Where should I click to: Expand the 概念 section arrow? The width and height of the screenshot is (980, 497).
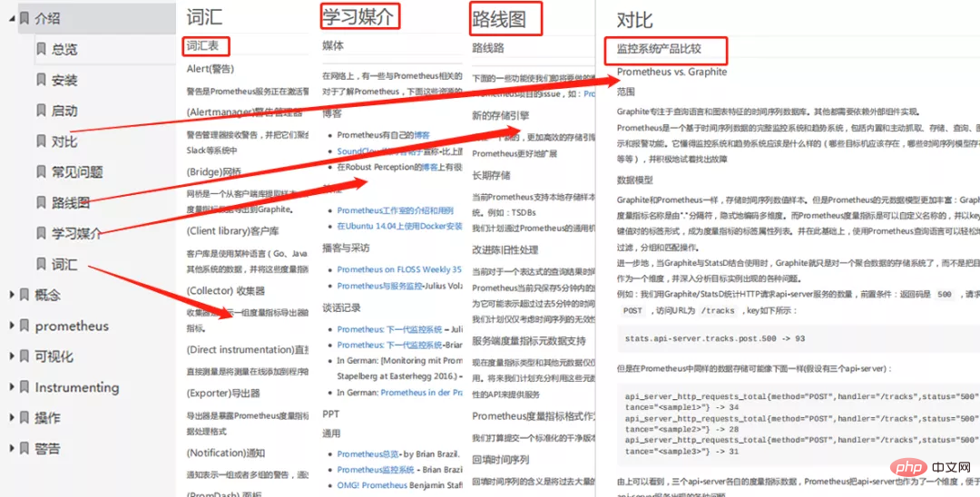click(x=11, y=294)
